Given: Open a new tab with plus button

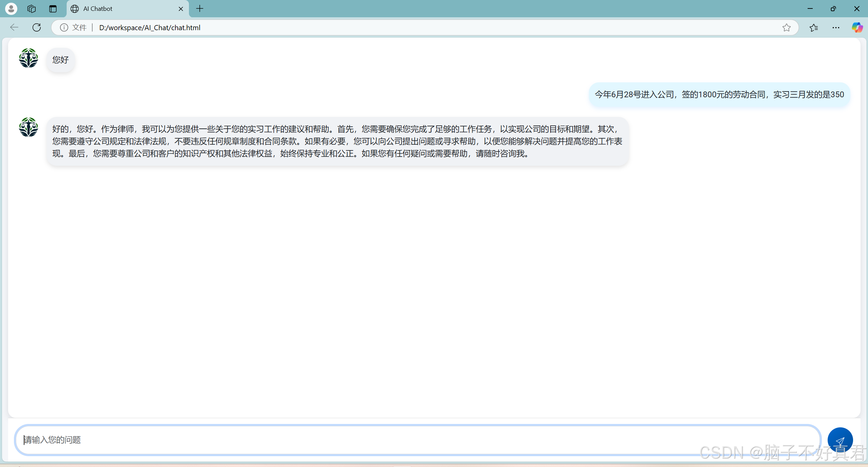Looking at the screenshot, I should coord(200,9).
